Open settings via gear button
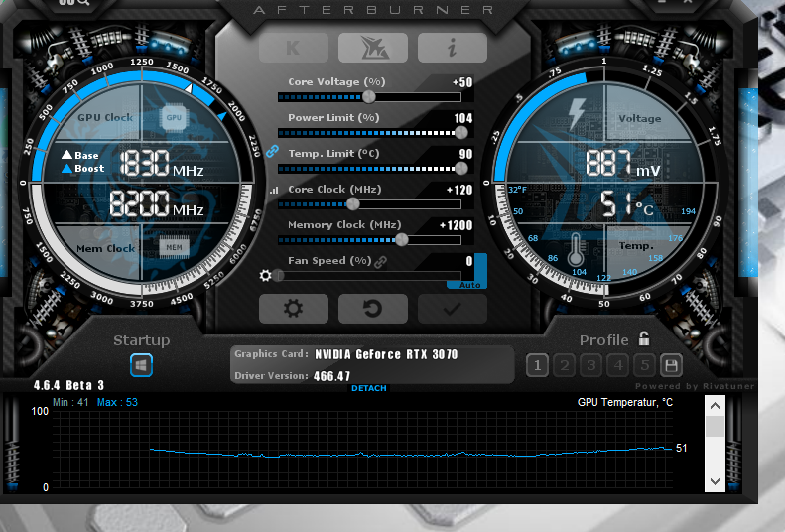 pos(294,309)
